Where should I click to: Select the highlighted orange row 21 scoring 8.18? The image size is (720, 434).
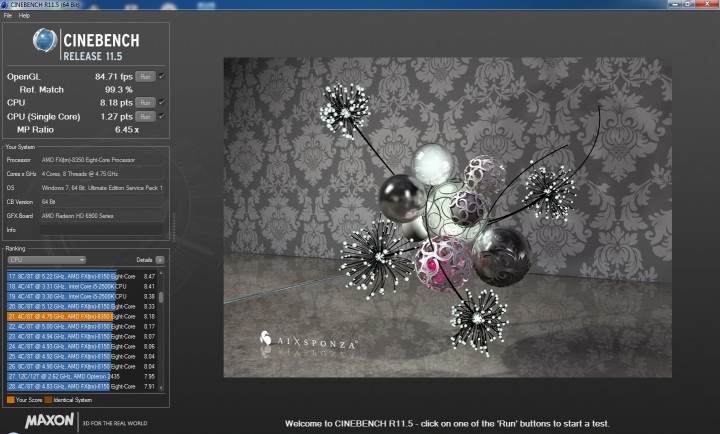pyautogui.click(x=82, y=317)
